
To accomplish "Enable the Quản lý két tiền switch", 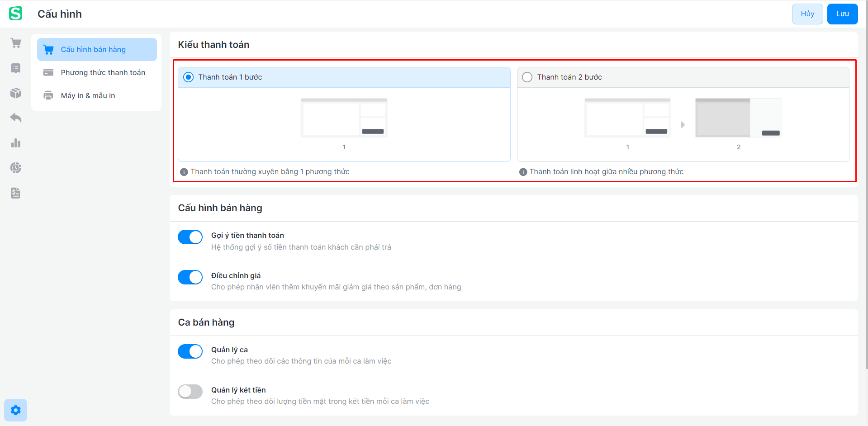I will [190, 392].
